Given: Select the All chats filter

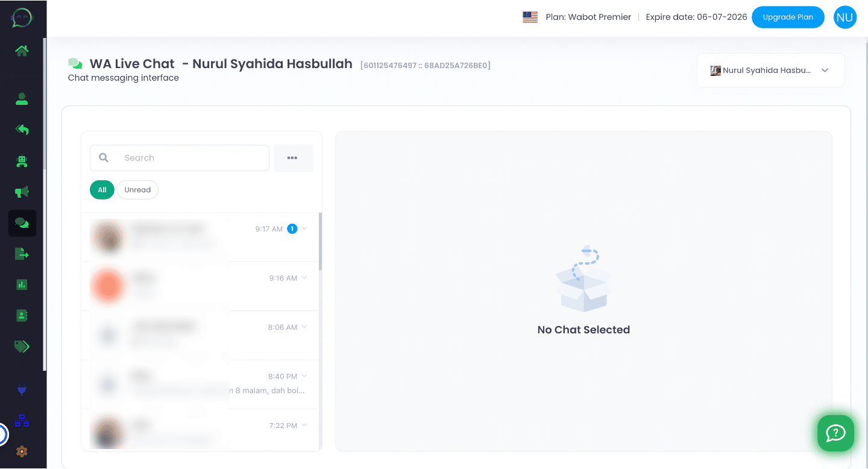Looking at the screenshot, I should click(102, 190).
